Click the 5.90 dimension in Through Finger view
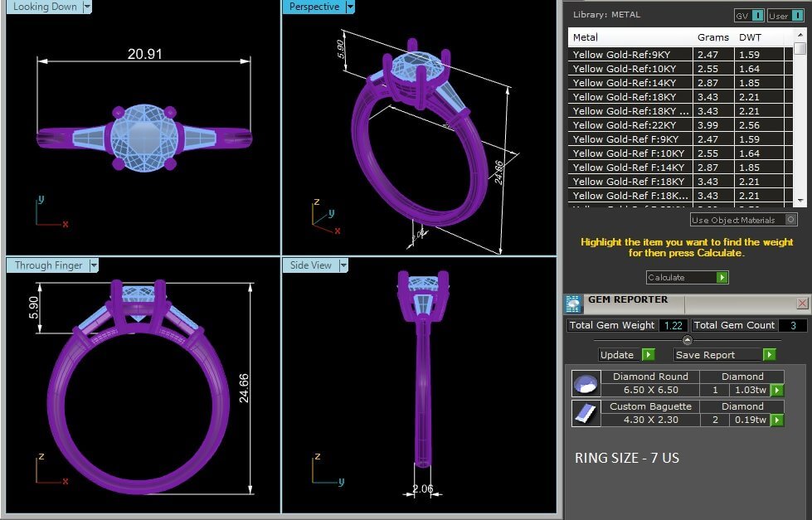Image resolution: width=812 pixels, height=520 pixels. (33, 307)
